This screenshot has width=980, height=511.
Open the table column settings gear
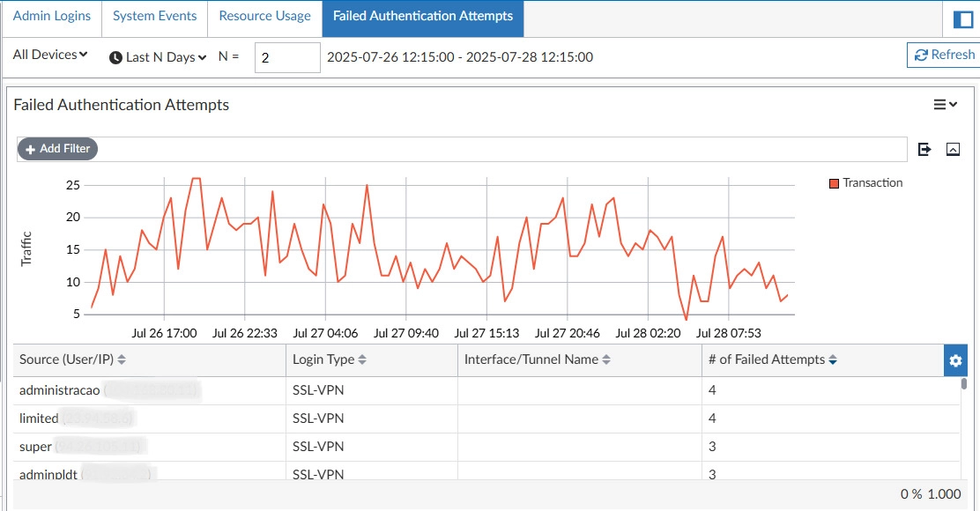point(955,360)
